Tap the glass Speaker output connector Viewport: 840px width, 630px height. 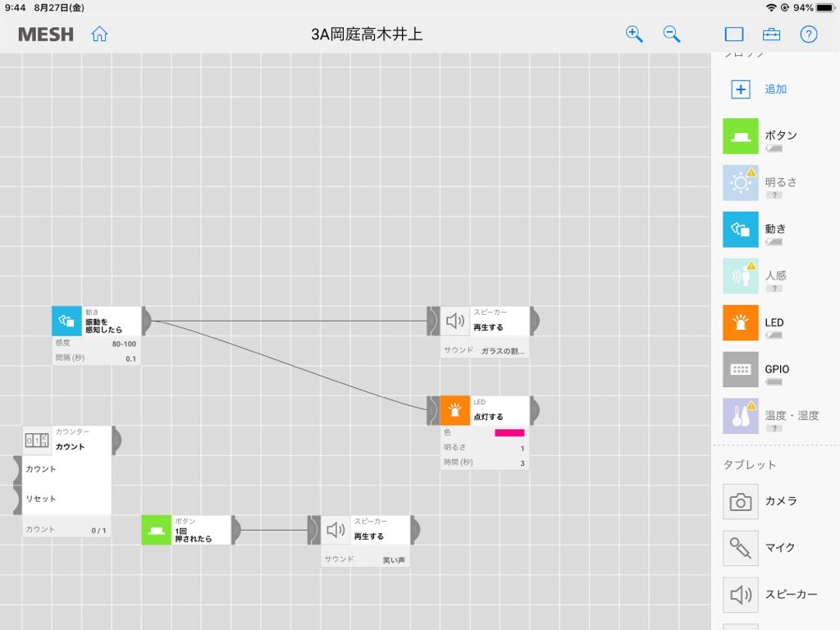(535, 321)
